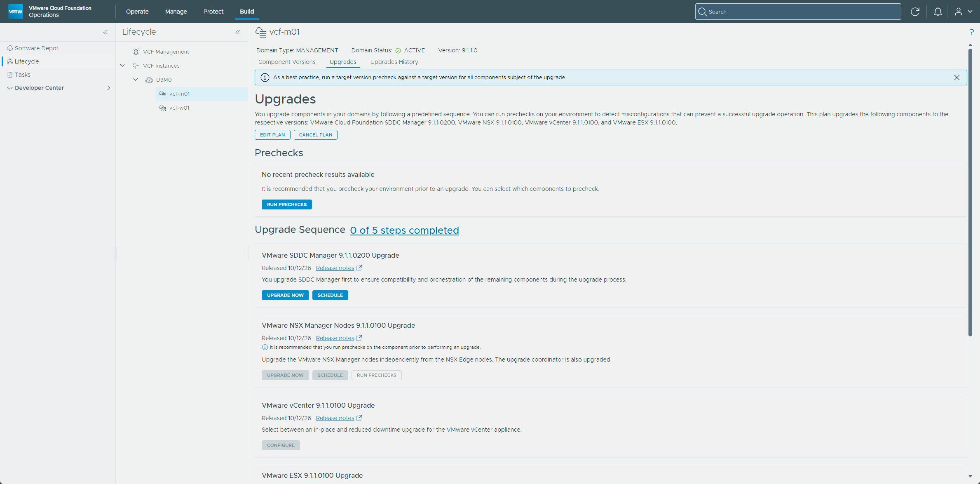This screenshot has height=484, width=980.
Task: Dismiss the best practice info banner
Action: pos(957,78)
